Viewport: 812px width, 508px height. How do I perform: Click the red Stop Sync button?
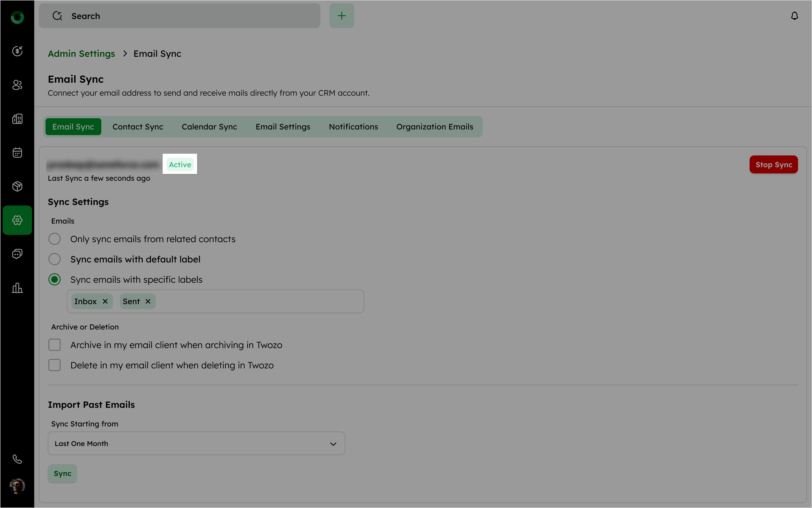click(x=773, y=165)
